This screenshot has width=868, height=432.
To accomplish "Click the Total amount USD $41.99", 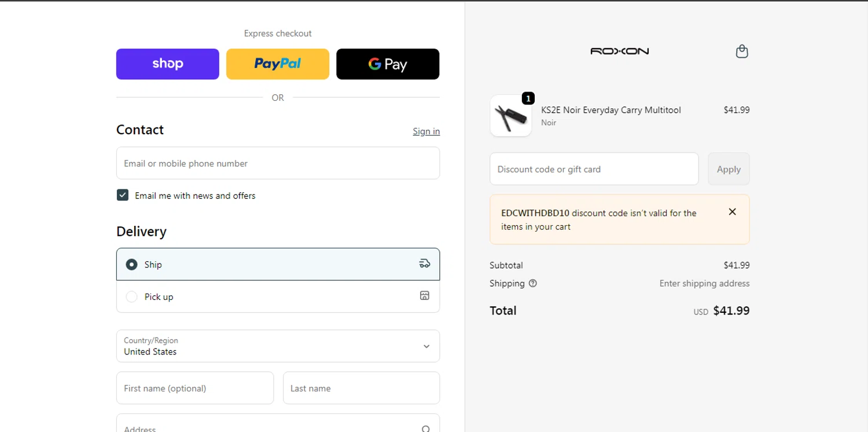I will [x=722, y=311].
